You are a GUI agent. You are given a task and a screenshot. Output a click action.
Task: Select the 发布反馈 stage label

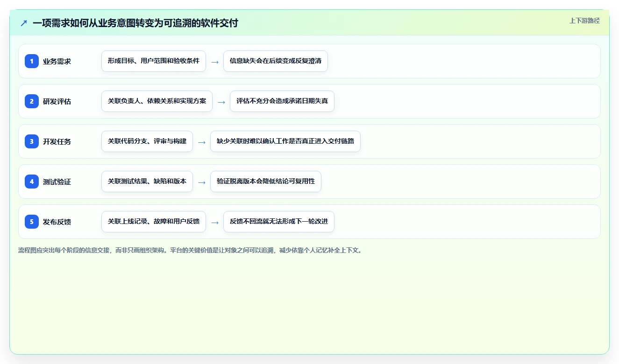57,222
